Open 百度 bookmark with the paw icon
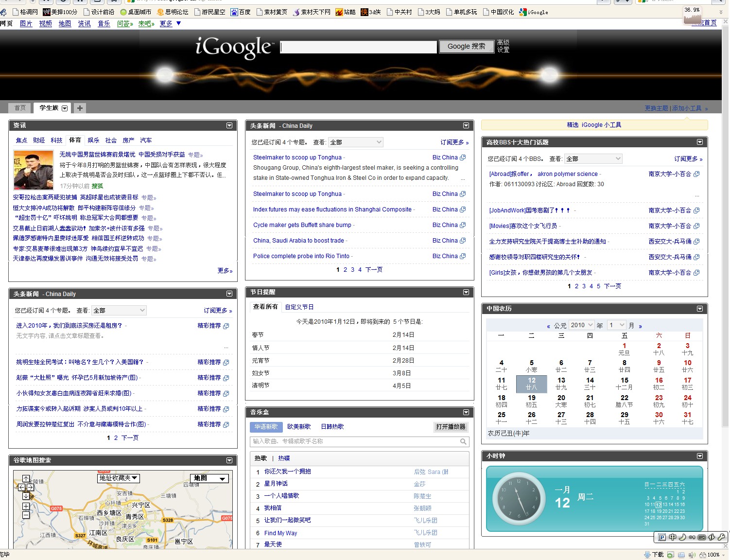Screen dimensions: 730x560 [241, 12]
